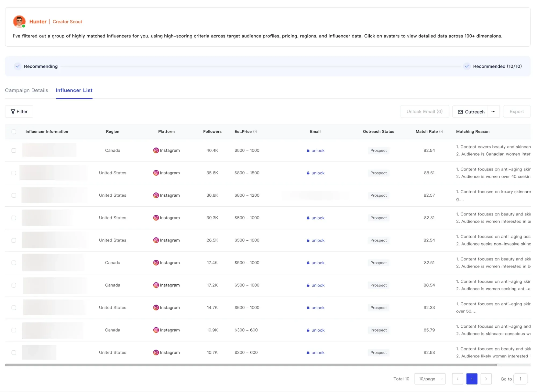537x392 pixels.
Task: Click Instagram icon in the 10.7K followers row
Action: pos(156,352)
